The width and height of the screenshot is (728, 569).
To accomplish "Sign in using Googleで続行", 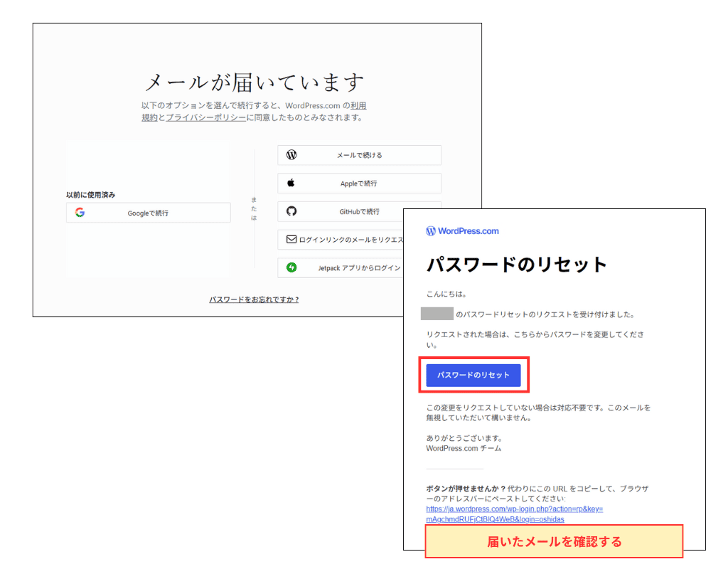I will coord(149,213).
